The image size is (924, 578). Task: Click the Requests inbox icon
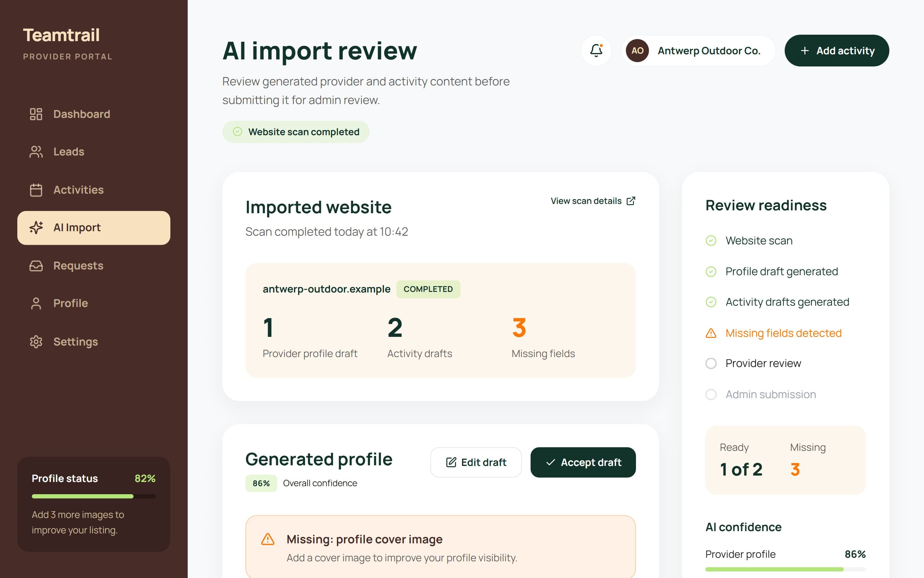[x=36, y=266]
